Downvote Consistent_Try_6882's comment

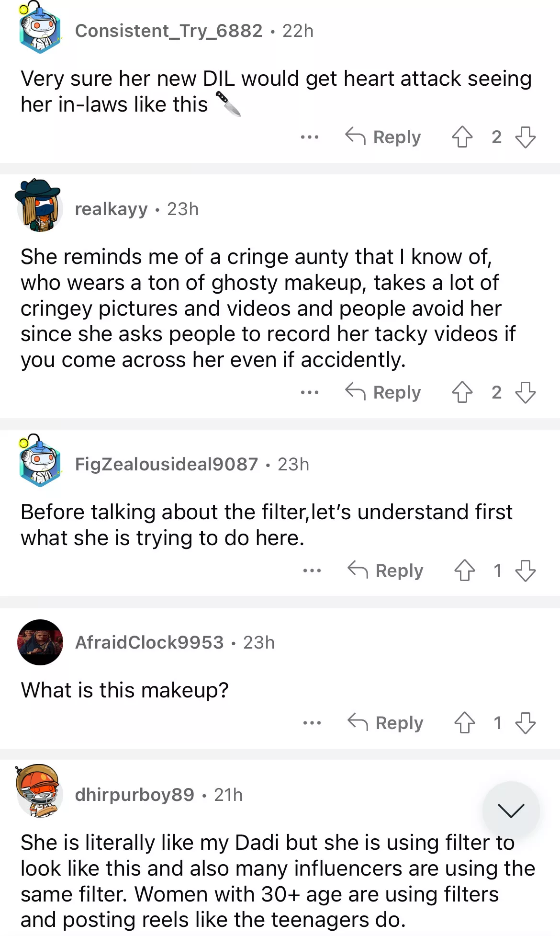[x=525, y=137]
